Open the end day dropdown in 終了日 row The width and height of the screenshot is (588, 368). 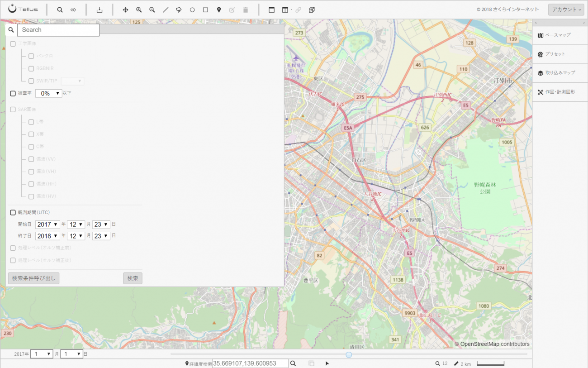(101, 236)
